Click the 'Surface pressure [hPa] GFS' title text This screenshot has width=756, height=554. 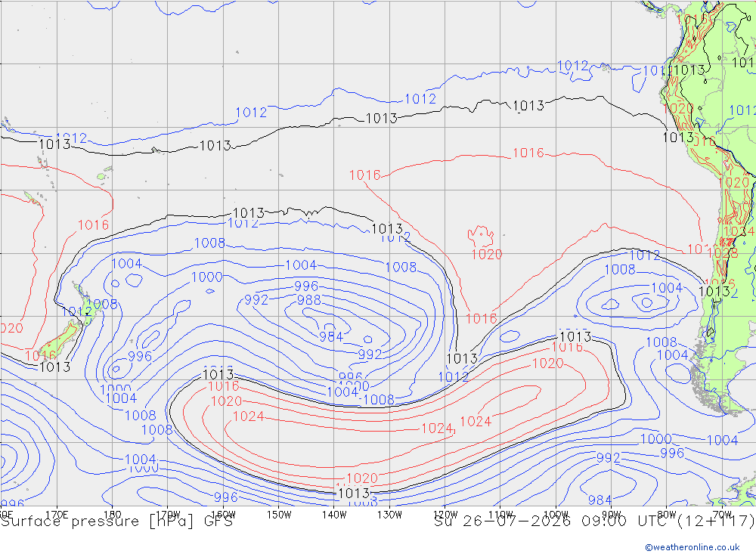click(116, 522)
